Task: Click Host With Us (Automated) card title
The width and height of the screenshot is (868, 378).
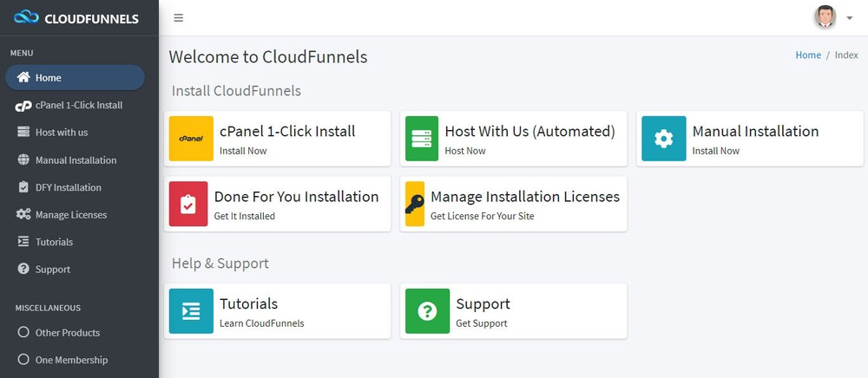Action: (529, 131)
